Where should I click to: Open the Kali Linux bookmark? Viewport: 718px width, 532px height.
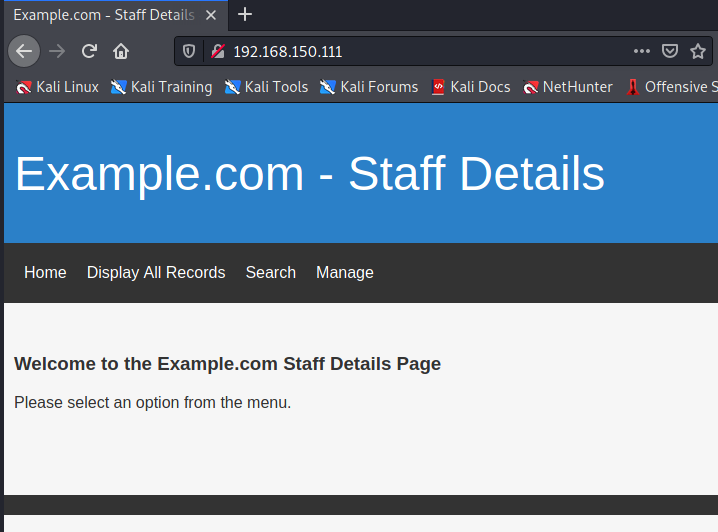tap(58, 87)
